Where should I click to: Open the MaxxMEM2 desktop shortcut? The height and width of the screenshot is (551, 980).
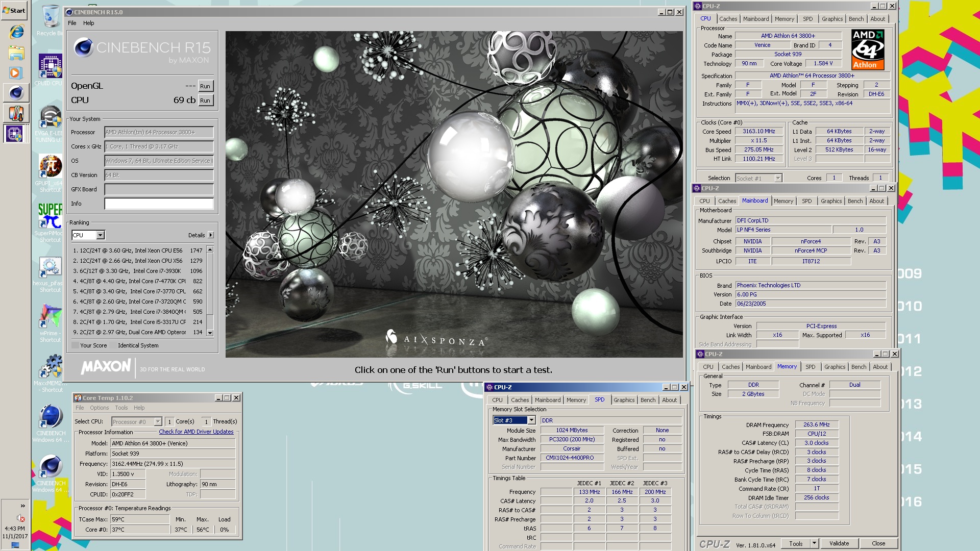[50, 373]
